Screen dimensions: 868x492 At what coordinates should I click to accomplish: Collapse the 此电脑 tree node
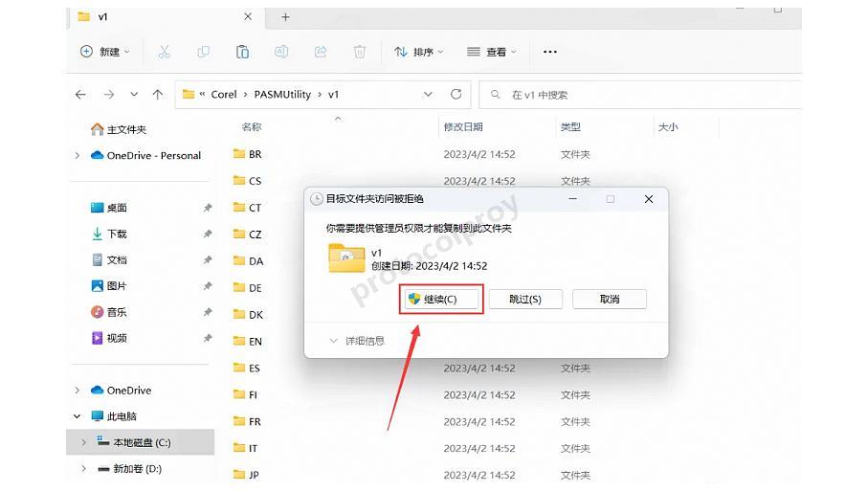78,416
